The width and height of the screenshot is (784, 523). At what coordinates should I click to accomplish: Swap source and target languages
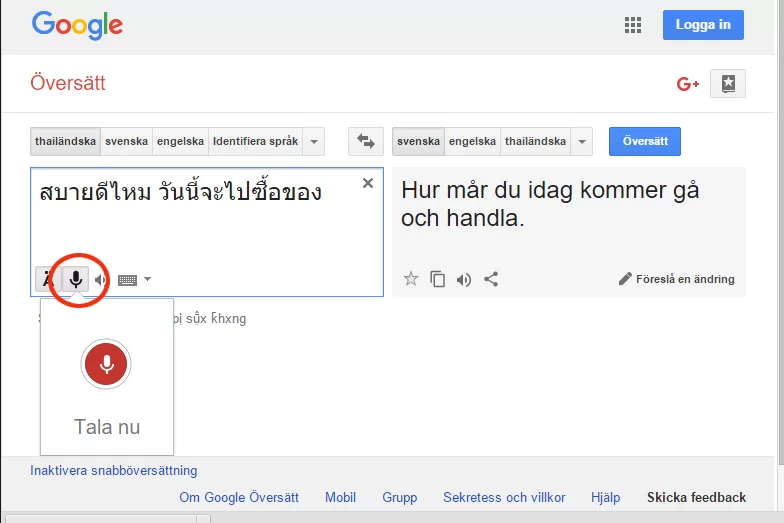click(x=366, y=142)
